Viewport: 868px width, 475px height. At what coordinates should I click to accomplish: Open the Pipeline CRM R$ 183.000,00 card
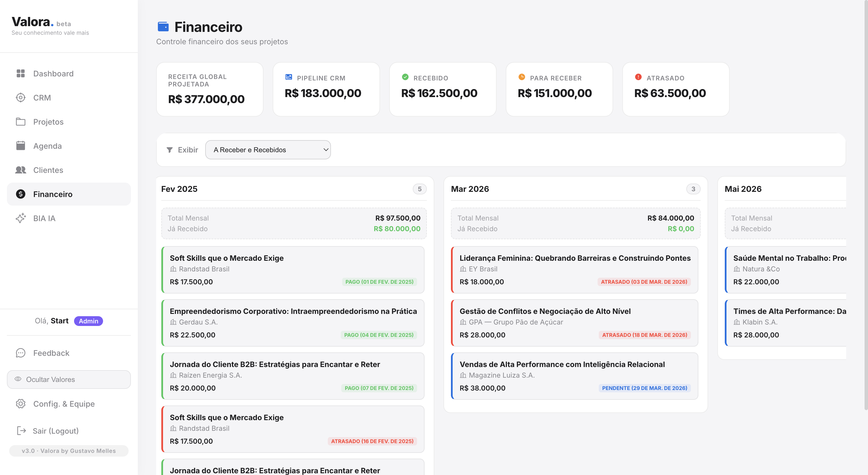pos(326,89)
